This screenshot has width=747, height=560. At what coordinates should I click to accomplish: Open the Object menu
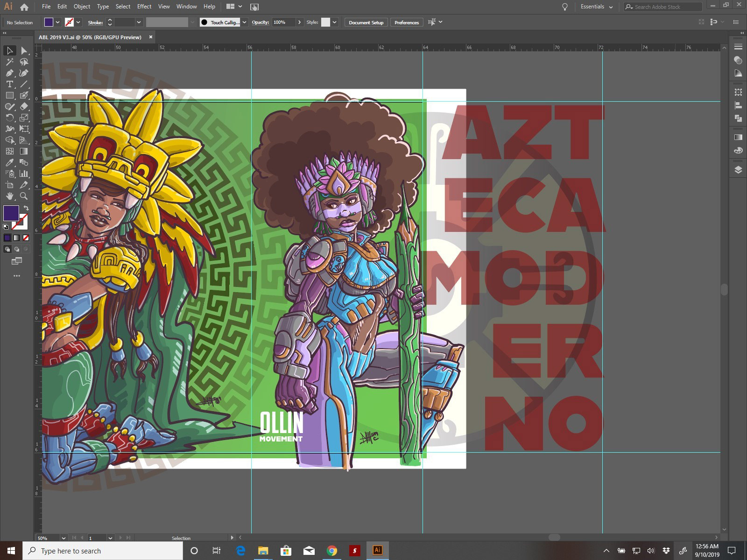82,7
